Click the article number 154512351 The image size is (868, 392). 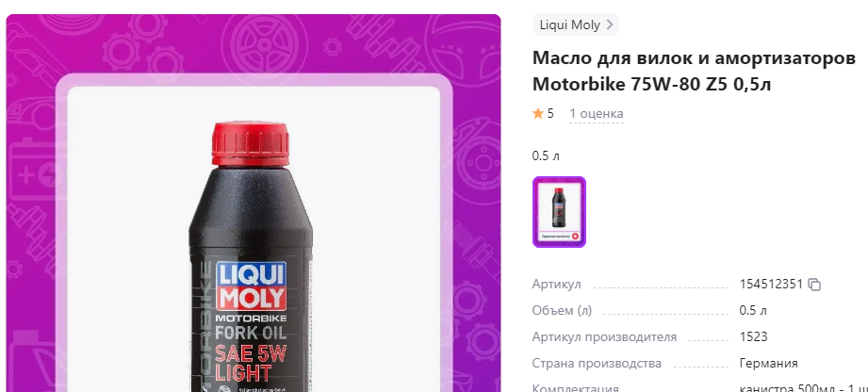tap(771, 285)
